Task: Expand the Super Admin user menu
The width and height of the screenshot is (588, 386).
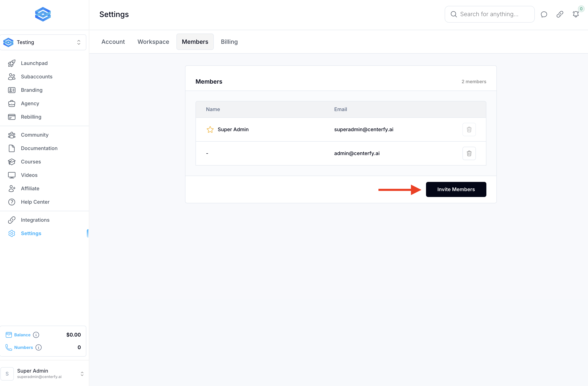Action: (x=43, y=373)
